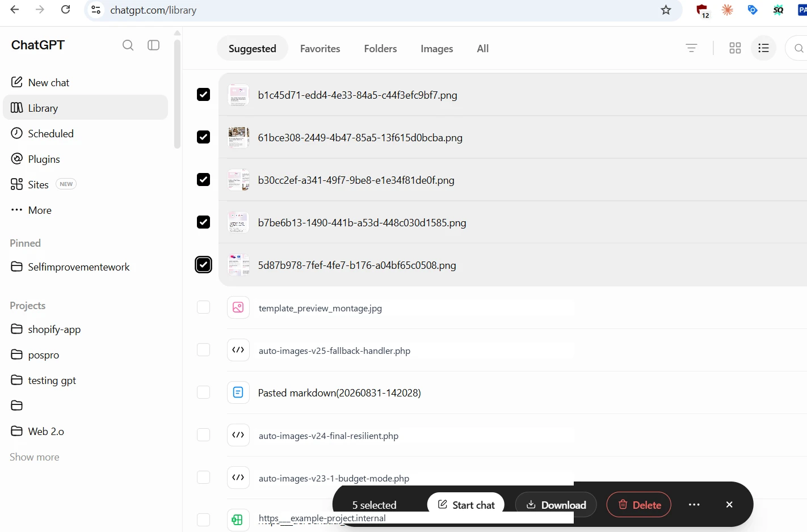Open file b1c45d71-edd4-4e33-84a5-c44f3efc9bf7.png
Screen dimensions: 807x532
point(358,95)
